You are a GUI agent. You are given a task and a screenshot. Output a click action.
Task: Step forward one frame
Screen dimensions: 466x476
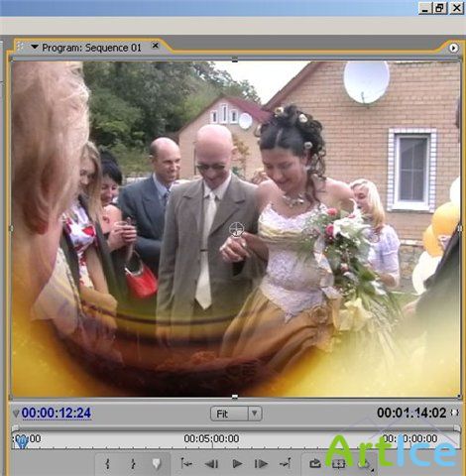(261, 464)
